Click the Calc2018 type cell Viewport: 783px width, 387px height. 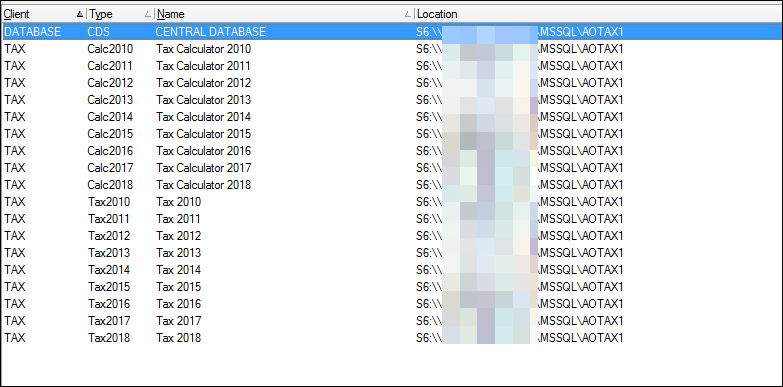(x=110, y=185)
